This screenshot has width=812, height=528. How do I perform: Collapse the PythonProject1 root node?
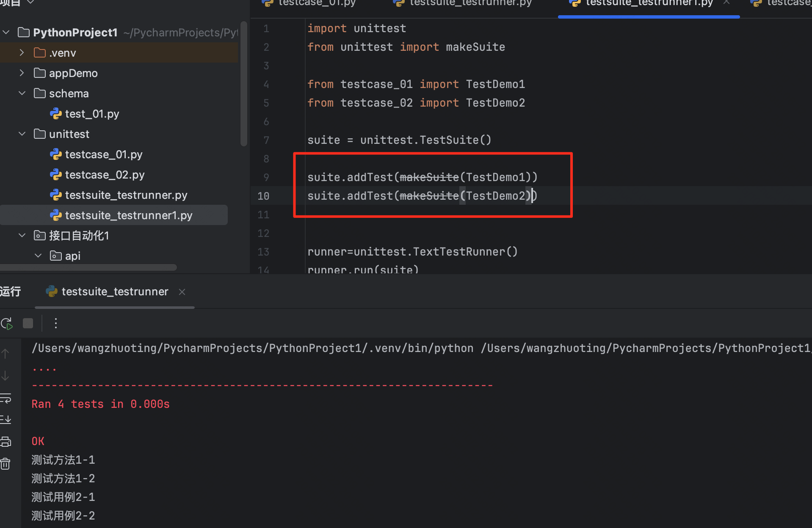pyautogui.click(x=6, y=33)
